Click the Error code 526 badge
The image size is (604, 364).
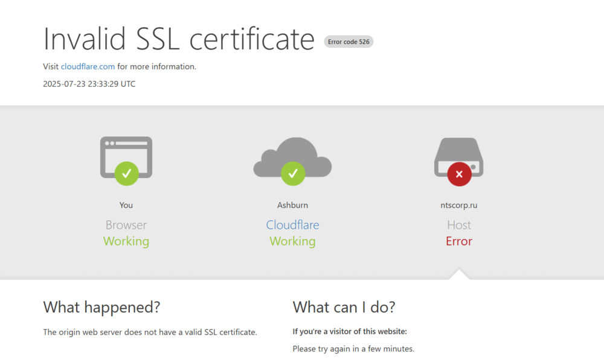click(x=349, y=42)
